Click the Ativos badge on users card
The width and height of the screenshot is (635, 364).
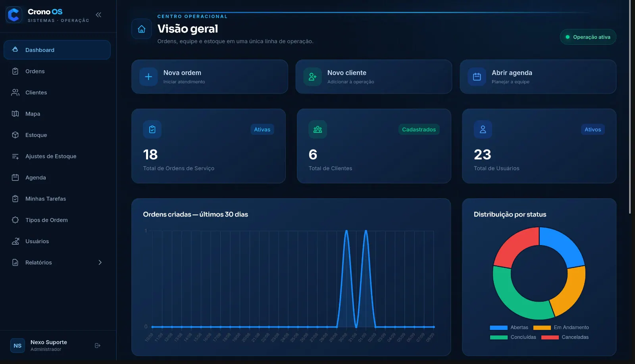click(x=593, y=130)
